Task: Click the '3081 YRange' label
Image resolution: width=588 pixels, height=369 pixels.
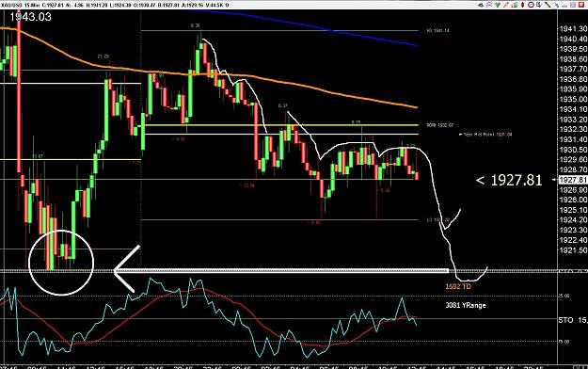Action: pyautogui.click(x=466, y=305)
